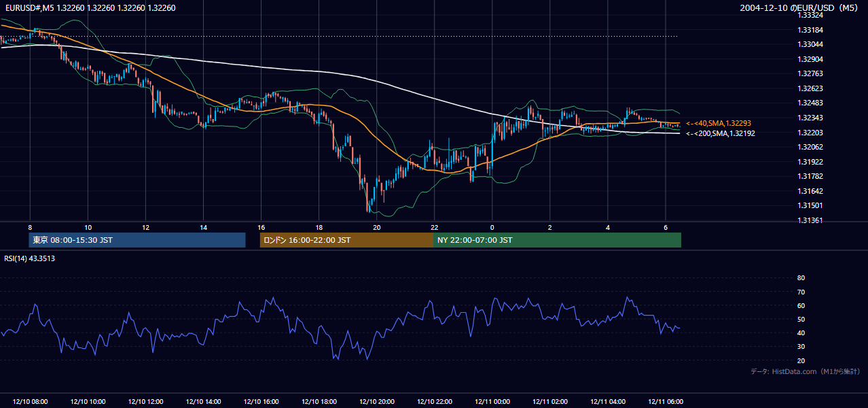Click the 12/11 06:00 time label
868x408 pixels.
click(666, 401)
